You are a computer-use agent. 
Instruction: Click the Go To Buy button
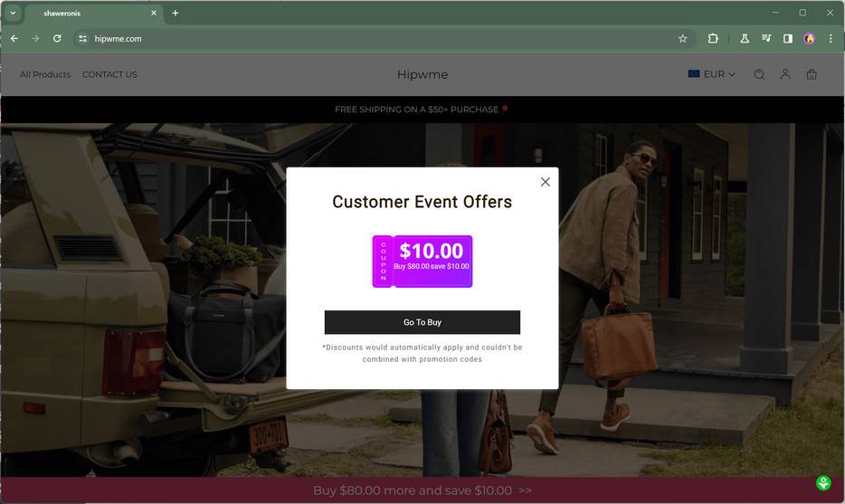point(422,322)
